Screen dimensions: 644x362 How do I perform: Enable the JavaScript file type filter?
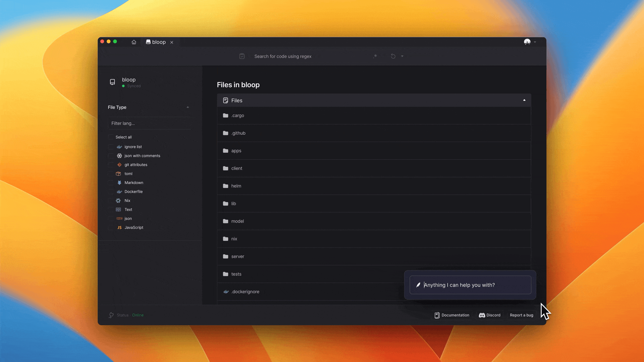click(111, 228)
